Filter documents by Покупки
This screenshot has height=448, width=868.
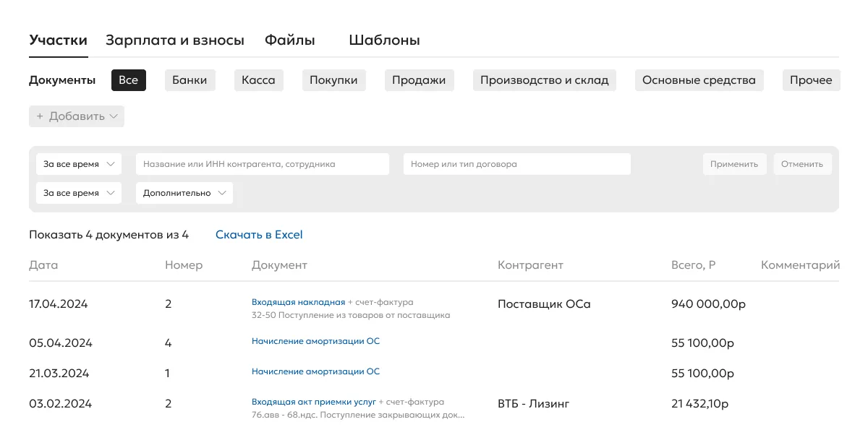[x=333, y=80]
